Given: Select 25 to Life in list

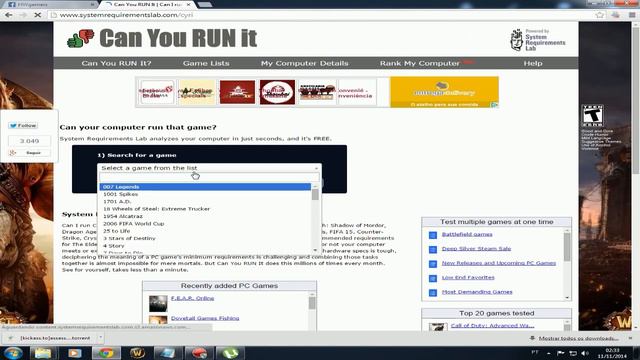Looking at the screenshot, I should tap(205, 231).
